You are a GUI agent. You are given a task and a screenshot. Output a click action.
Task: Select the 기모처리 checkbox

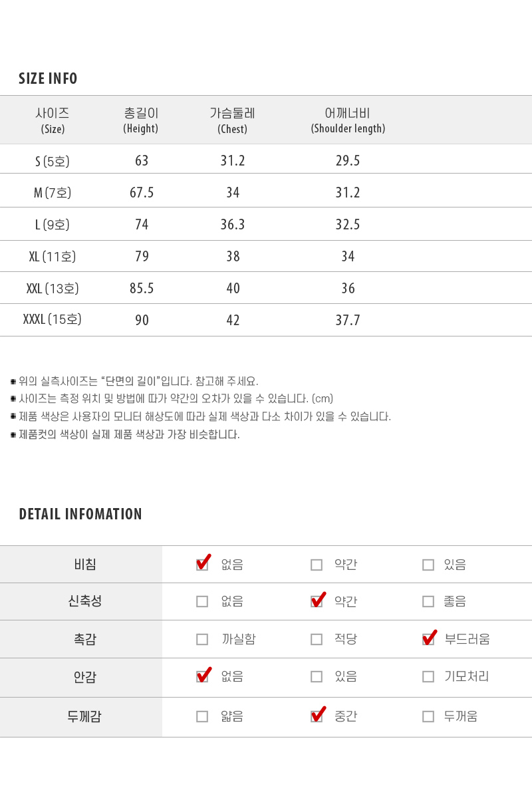[x=428, y=676]
